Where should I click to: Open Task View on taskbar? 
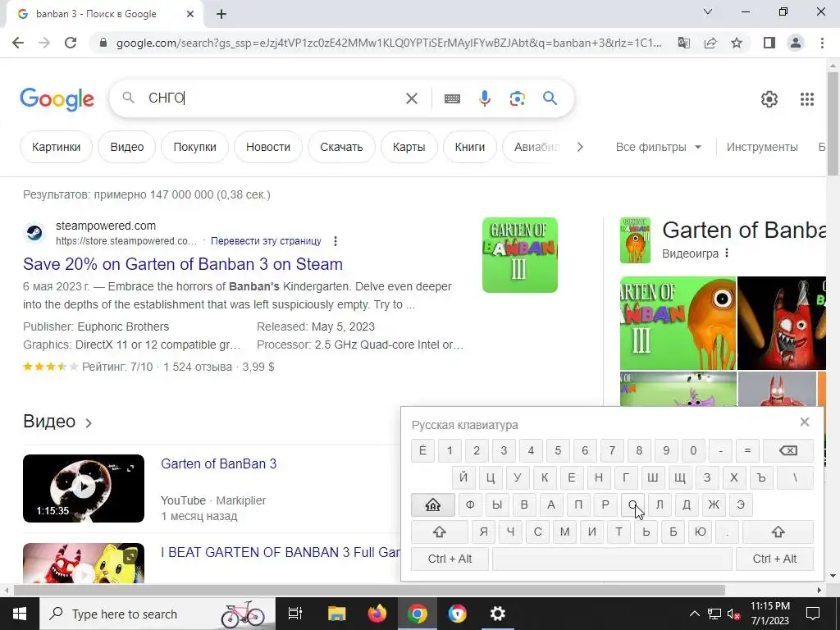[x=294, y=614]
